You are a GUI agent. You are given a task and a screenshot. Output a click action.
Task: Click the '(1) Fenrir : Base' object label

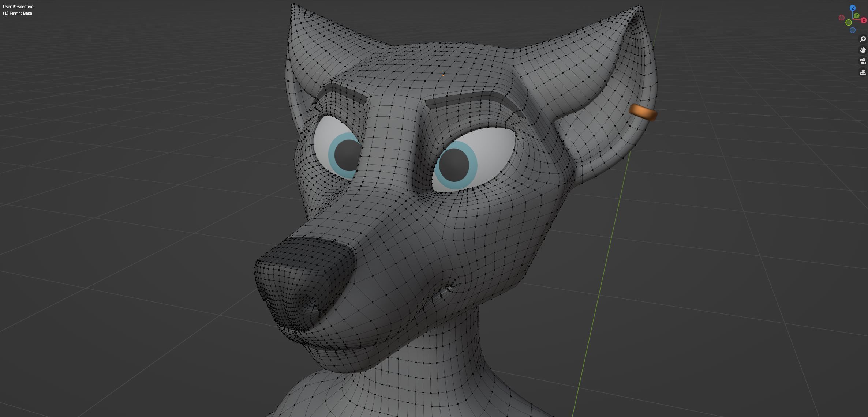coord(17,13)
